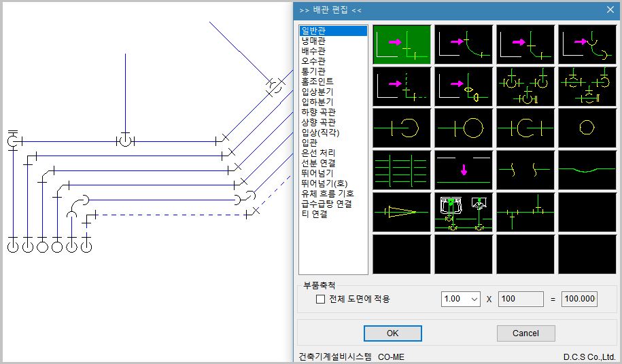Viewport: 622px width, 364px height.
Task: Select the dashed pipe elbow thumbnail
Action: click(x=402, y=86)
